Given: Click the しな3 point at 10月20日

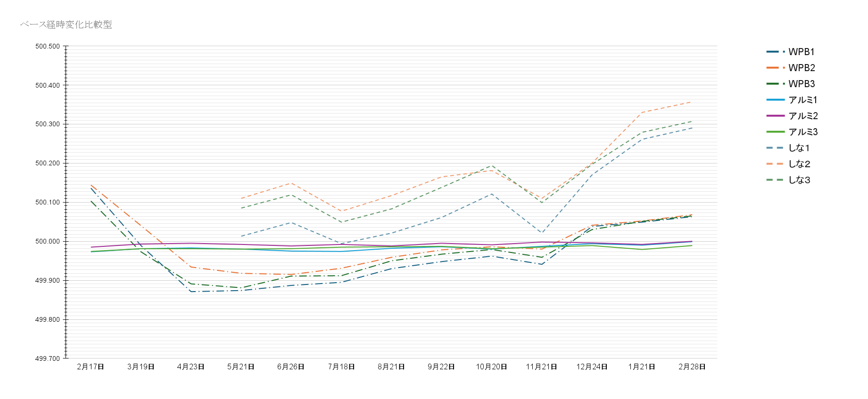Looking at the screenshot, I should tap(492, 165).
